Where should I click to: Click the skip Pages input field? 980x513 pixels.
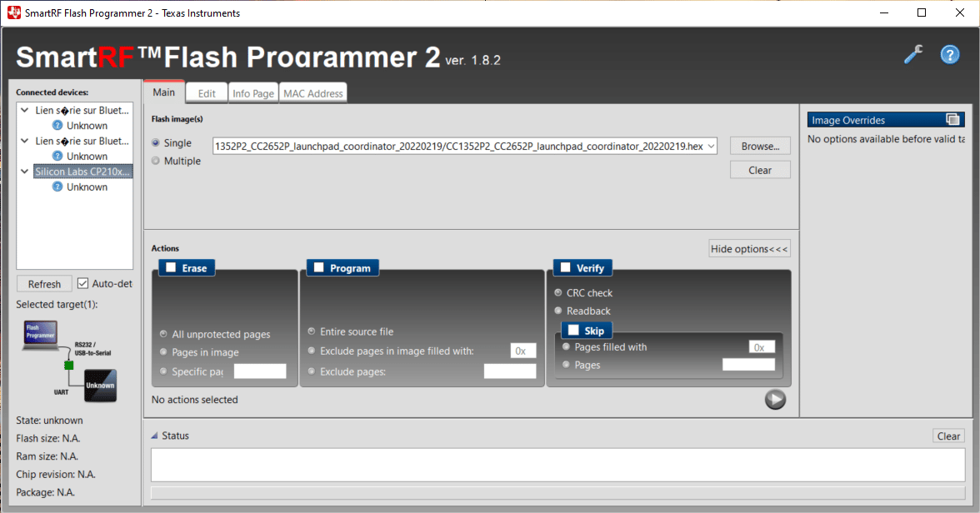coord(748,364)
